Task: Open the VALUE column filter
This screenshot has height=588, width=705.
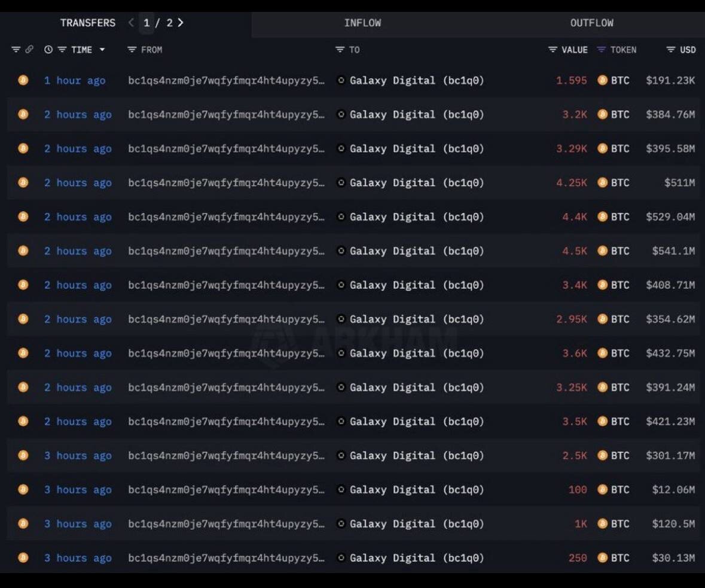Action: (x=553, y=50)
